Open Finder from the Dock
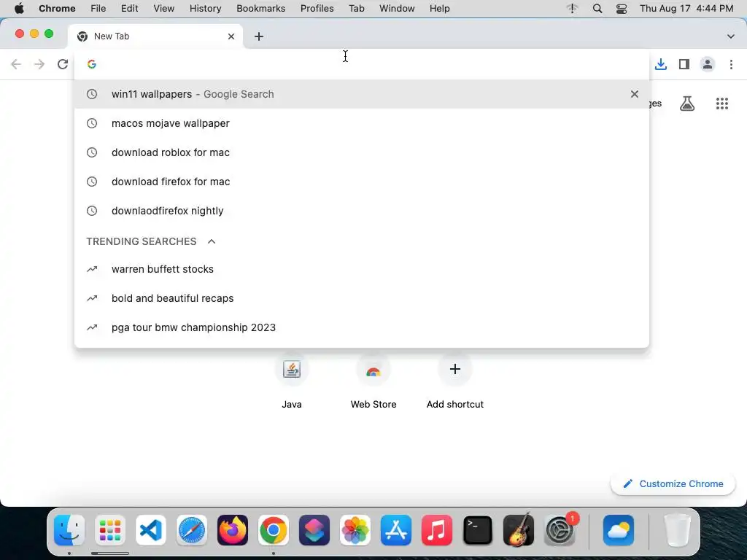The height and width of the screenshot is (560, 747). pos(69,530)
